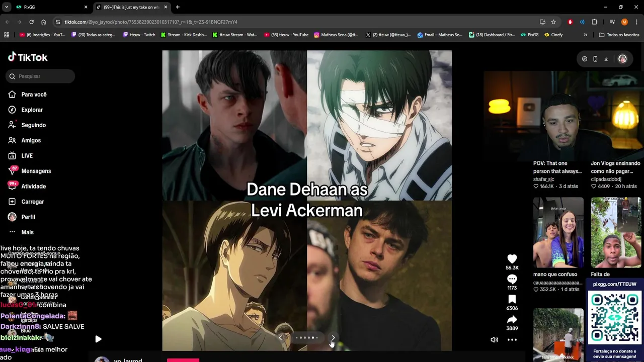Open the Todas as categ... Twitch bookmark
Viewport: 644px width, 362px height.
coord(93,35)
